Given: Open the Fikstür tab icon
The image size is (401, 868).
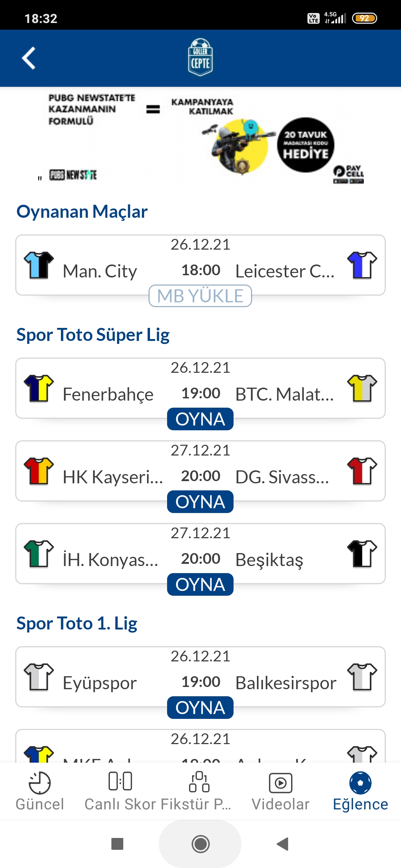Looking at the screenshot, I should pos(199,782).
